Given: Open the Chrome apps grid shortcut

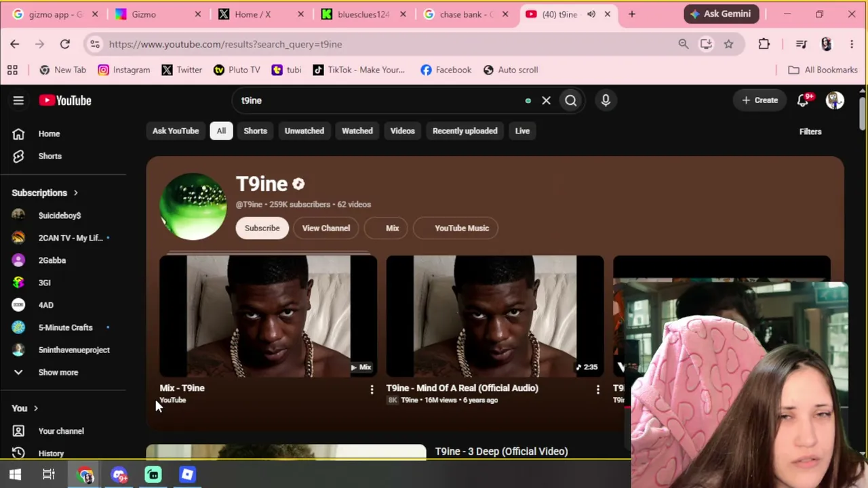Looking at the screenshot, I should 12,70.
